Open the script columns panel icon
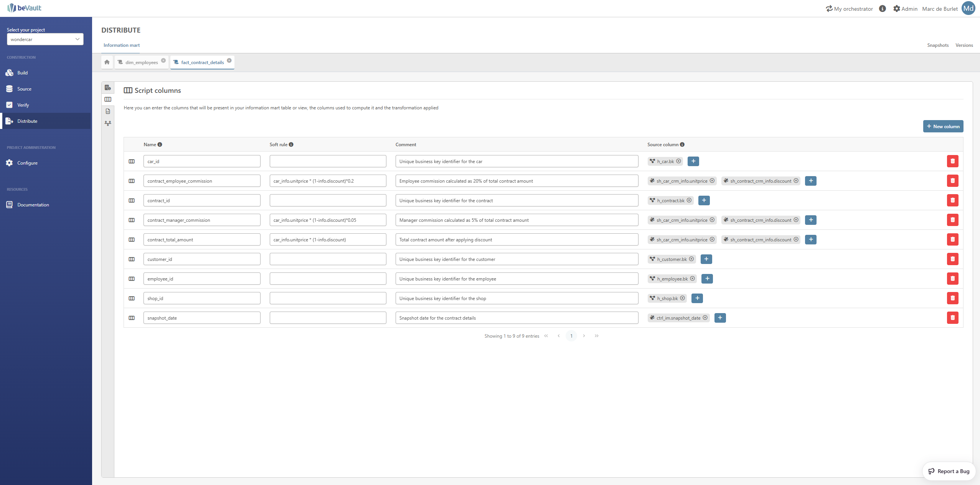The image size is (980, 485). pos(108,99)
